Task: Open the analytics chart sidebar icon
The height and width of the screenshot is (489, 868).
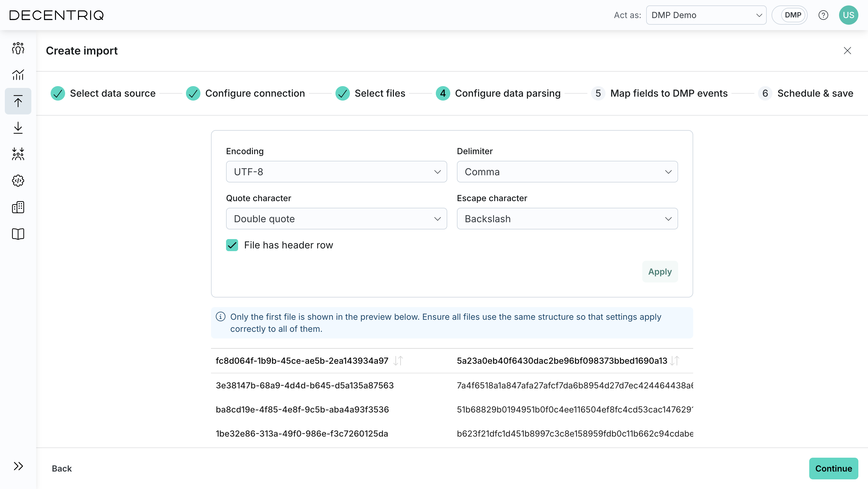Action: tap(18, 75)
